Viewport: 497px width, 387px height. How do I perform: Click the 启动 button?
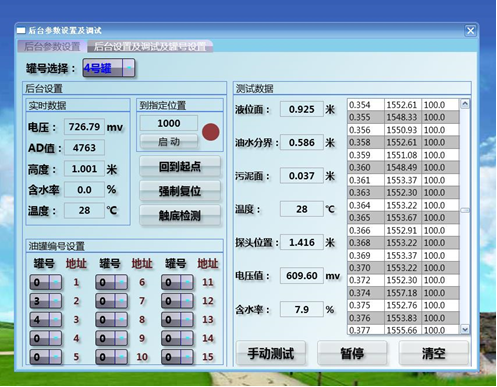pos(169,142)
